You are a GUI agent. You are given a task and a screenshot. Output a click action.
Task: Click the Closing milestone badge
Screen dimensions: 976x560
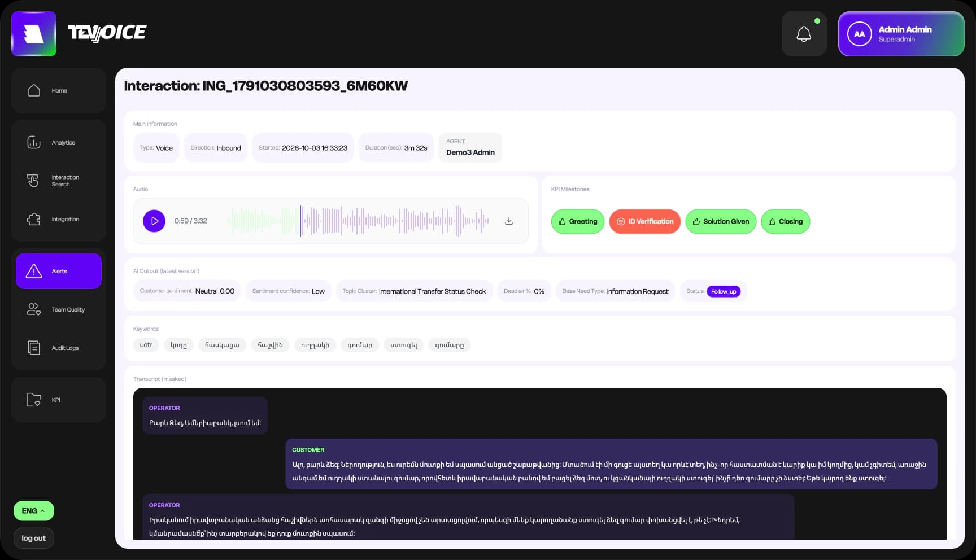pos(786,221)
